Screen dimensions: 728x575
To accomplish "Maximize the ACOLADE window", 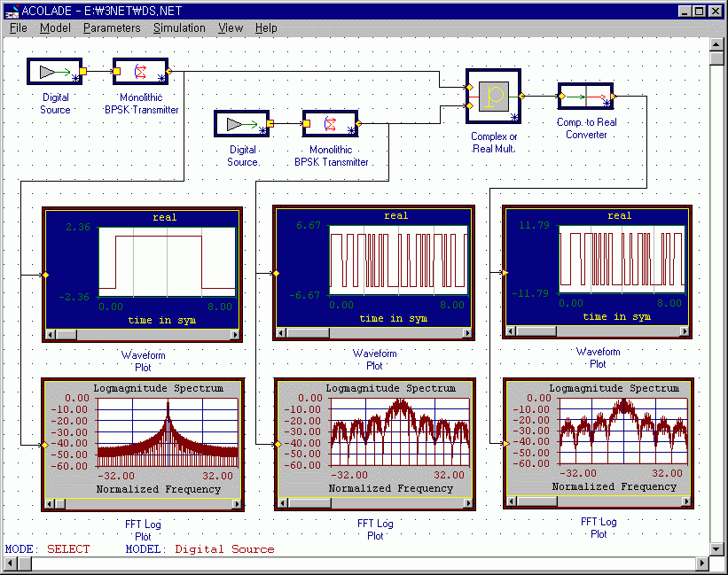I will pyautogui.click(x=700, y=12).
